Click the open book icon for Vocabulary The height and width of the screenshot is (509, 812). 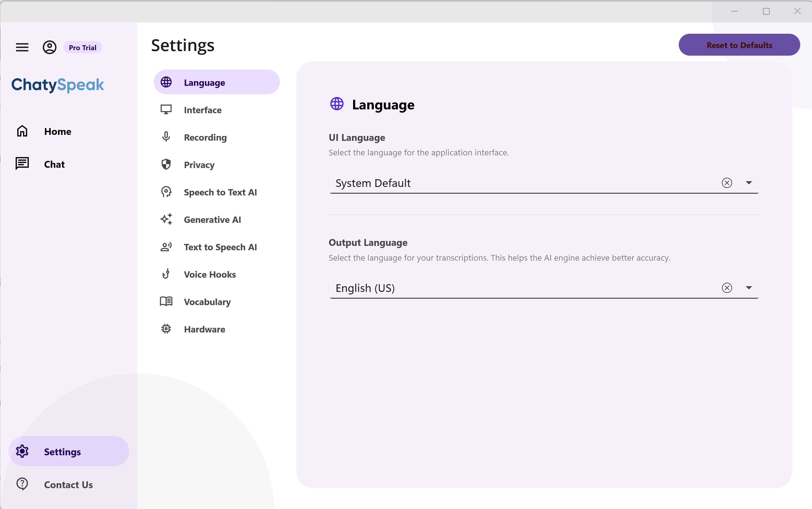(166, 301)
